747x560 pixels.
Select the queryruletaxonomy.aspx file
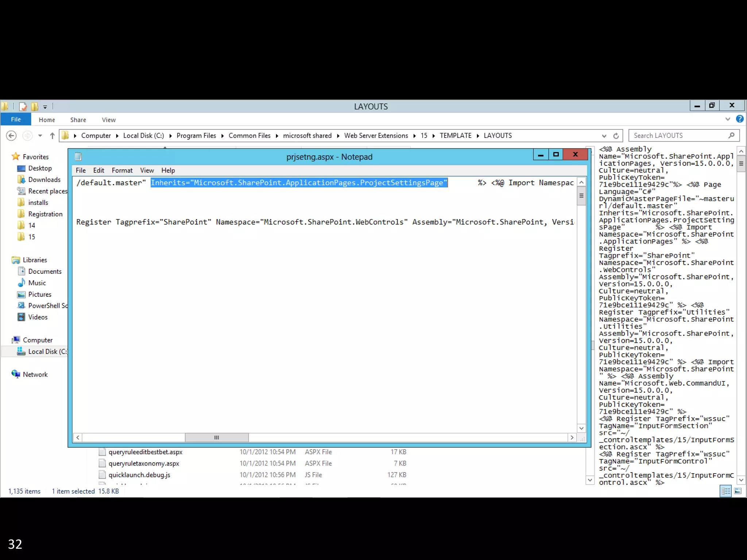(144, 463)
